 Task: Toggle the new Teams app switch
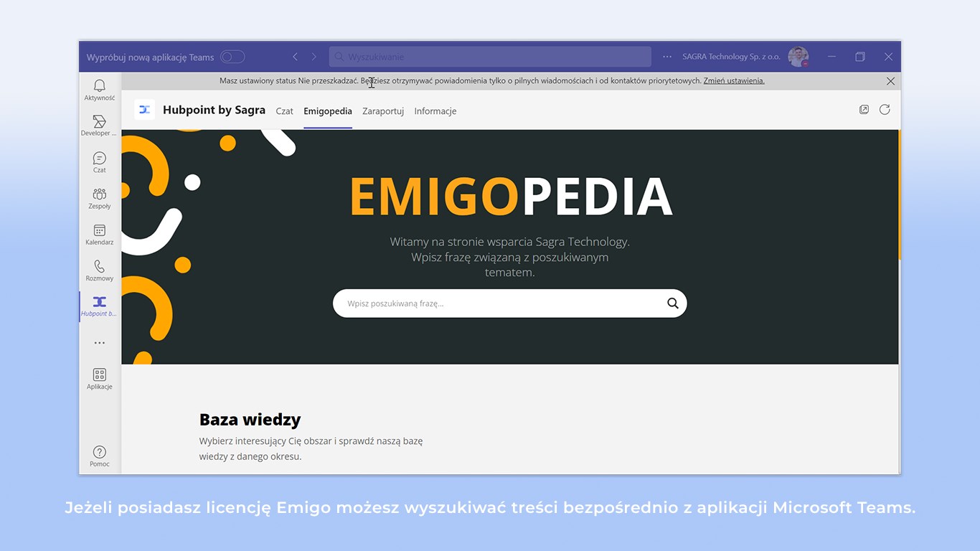point(232,57)
